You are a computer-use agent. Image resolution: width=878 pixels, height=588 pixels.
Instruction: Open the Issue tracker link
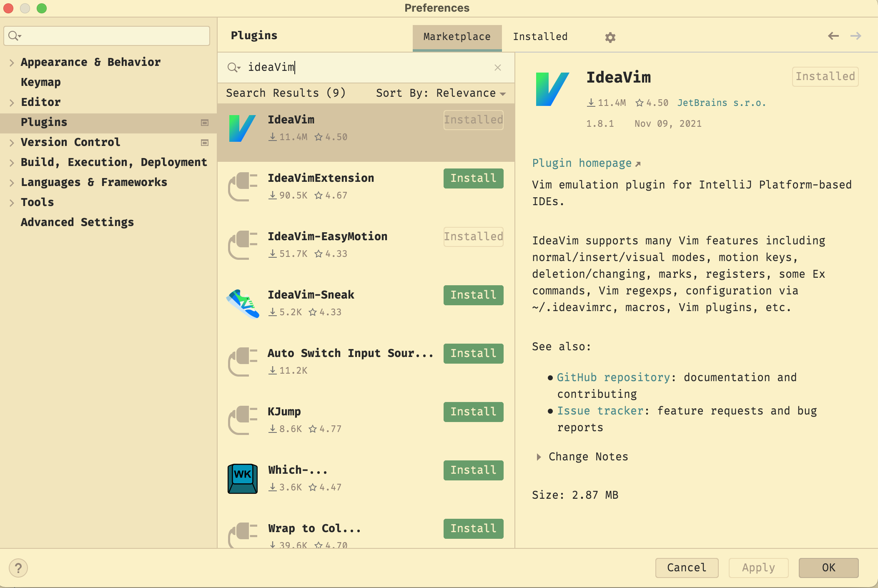coord(600,411)
